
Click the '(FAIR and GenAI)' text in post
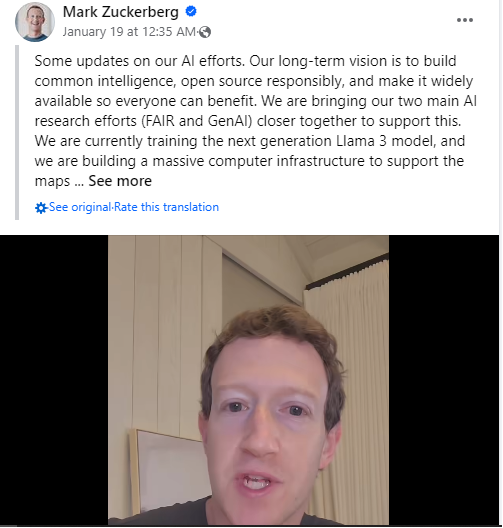coord(197,121)
